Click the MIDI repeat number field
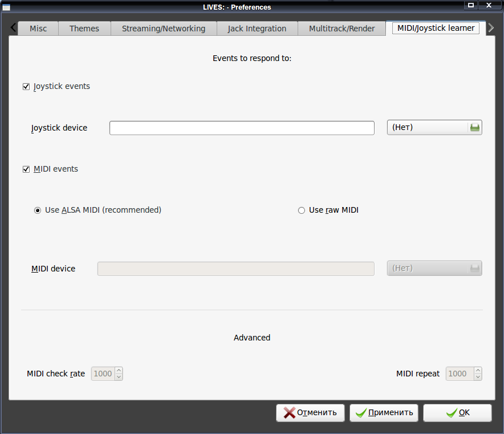The width and height of the screenshot is (504, 434). [x=460, y=374]
